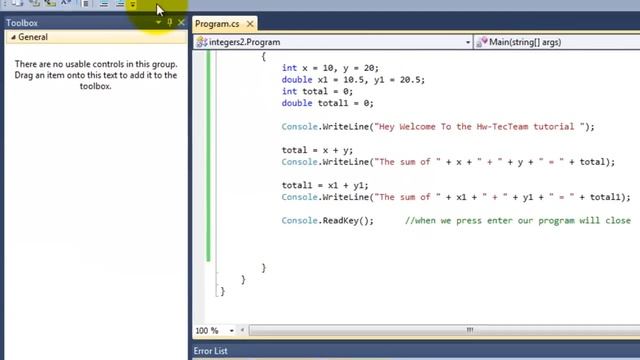Switch to the Program.cs tab
This screenshot has width=640, height=360.
click(217, 24)
